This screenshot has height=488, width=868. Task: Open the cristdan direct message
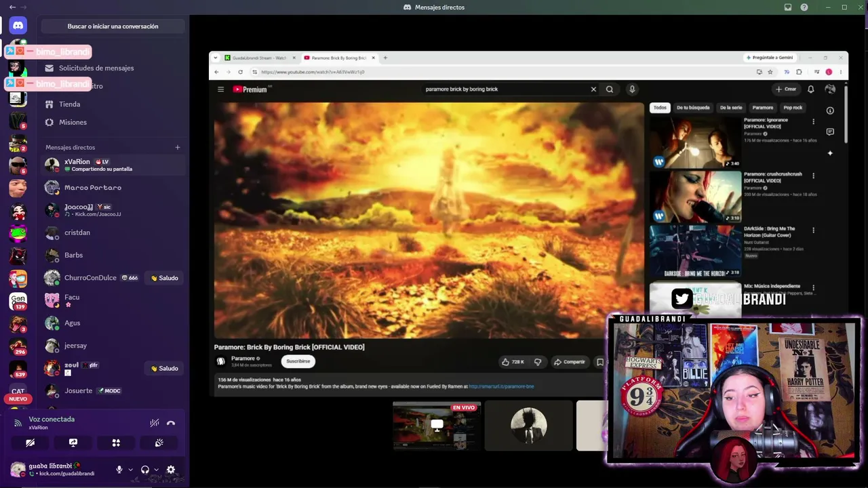113,232
